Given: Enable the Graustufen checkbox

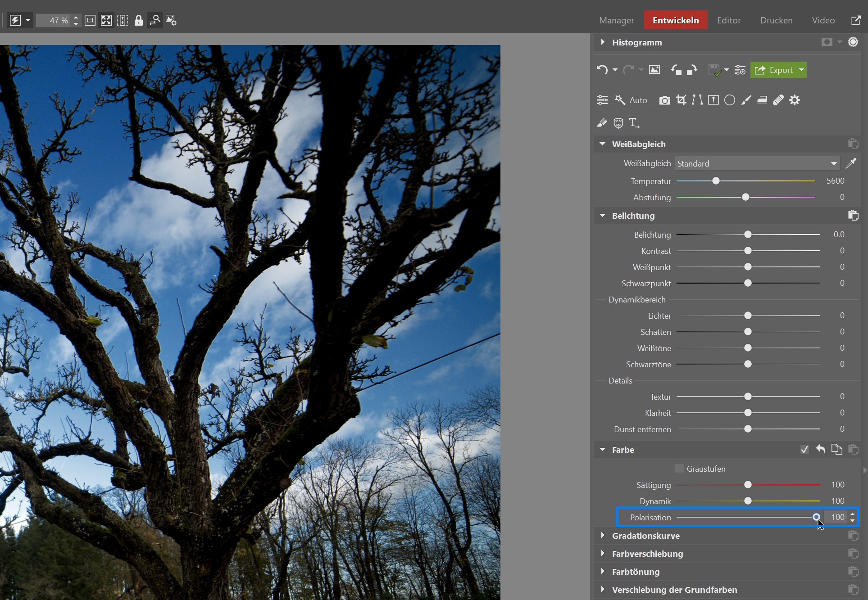Looking at the screenshot, I should click(679, 469).
